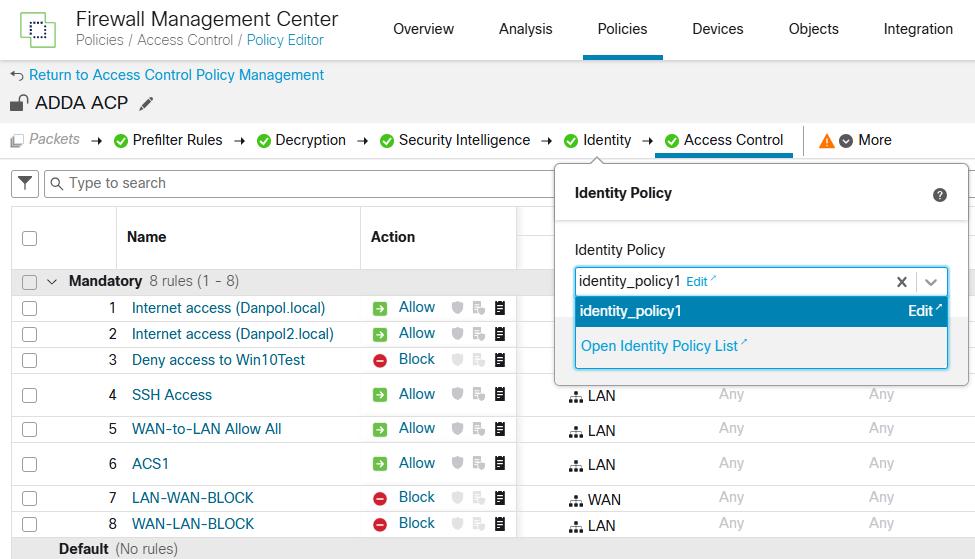
Task: Check the Mandatory section checkbox
Action: [x=29, y=282]
